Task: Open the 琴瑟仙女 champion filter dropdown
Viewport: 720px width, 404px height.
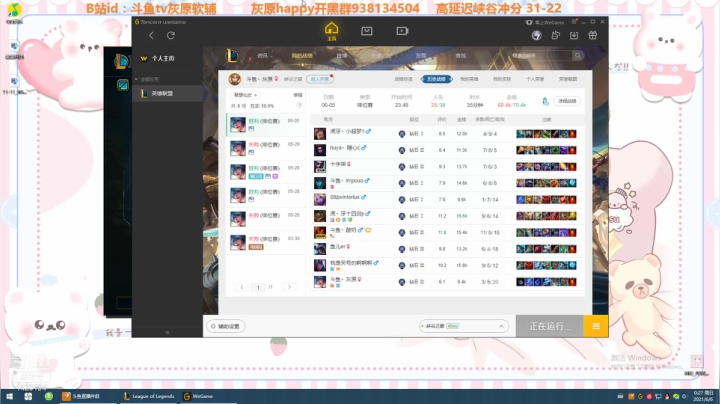Action: [x=245, y=95]
